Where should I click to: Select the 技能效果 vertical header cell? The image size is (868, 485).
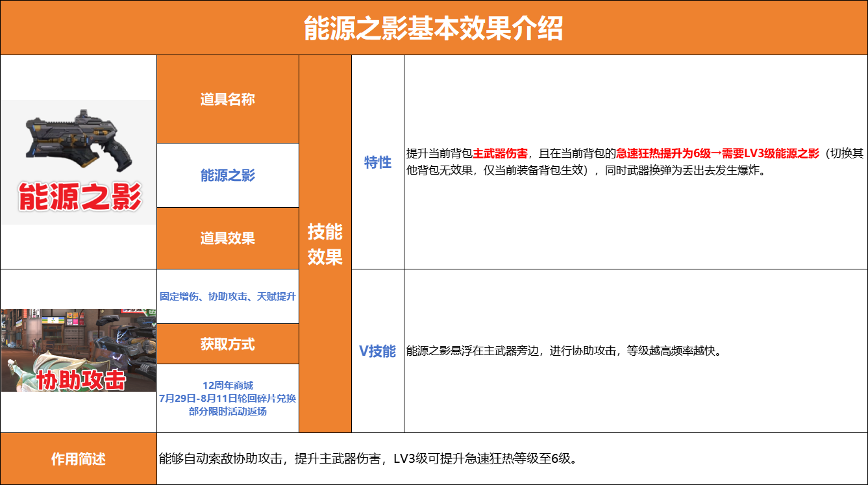coord(325,243)
